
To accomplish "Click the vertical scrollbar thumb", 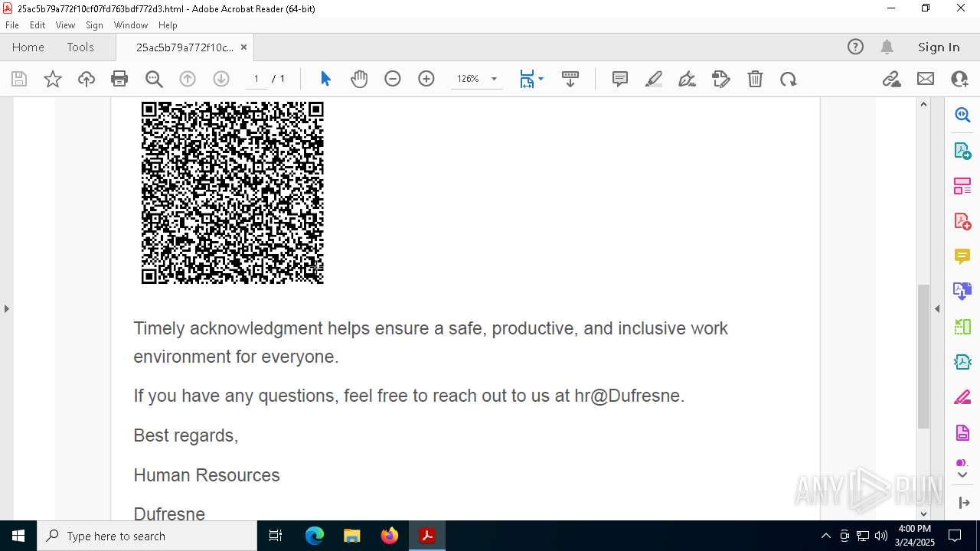I will (923, 357).
